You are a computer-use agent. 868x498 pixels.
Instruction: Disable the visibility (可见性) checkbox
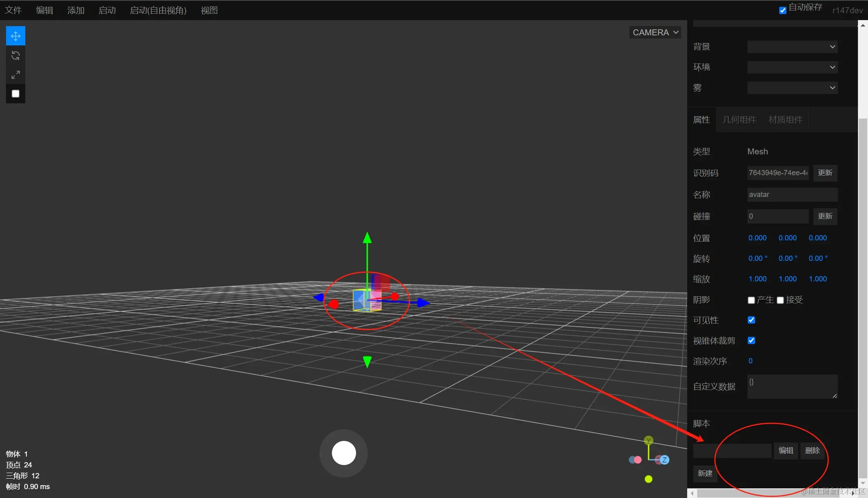[x=751, y=320]
